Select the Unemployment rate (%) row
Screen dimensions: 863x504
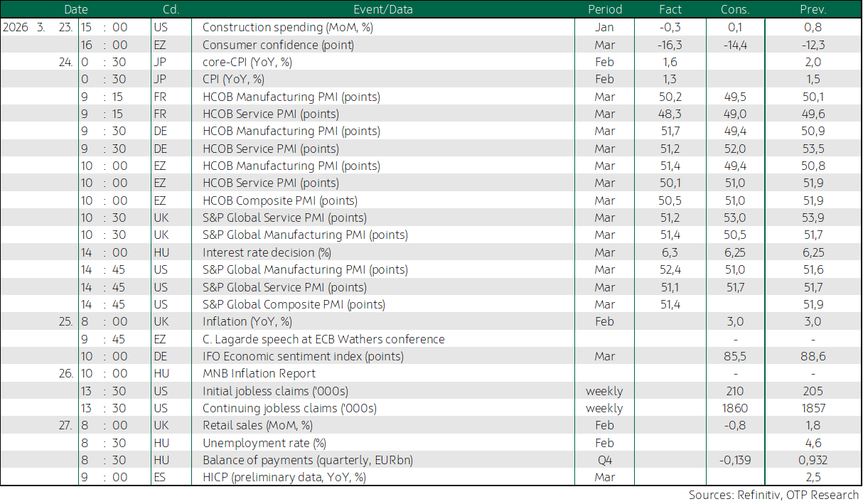431,443
